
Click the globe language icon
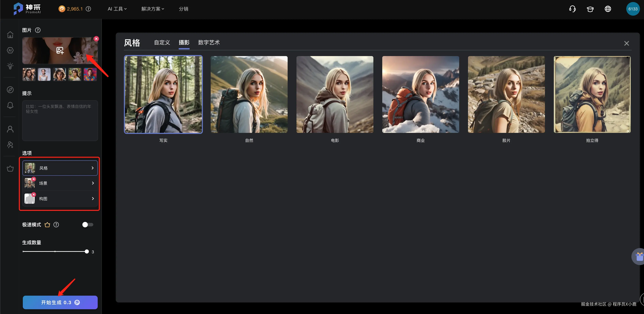[608, 9]
